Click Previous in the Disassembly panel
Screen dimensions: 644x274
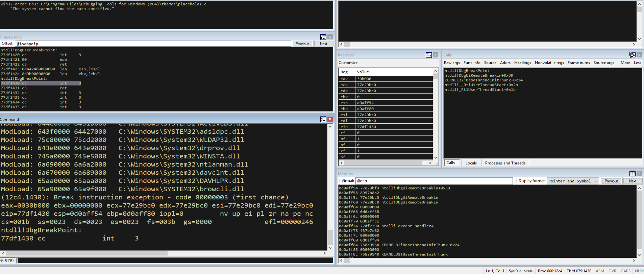(302, 44)
